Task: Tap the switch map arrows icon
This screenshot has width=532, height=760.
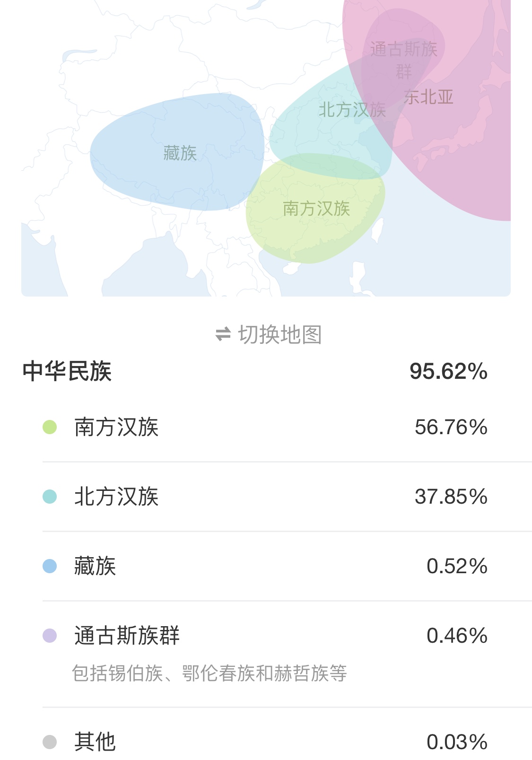Action: click(223, 334)
